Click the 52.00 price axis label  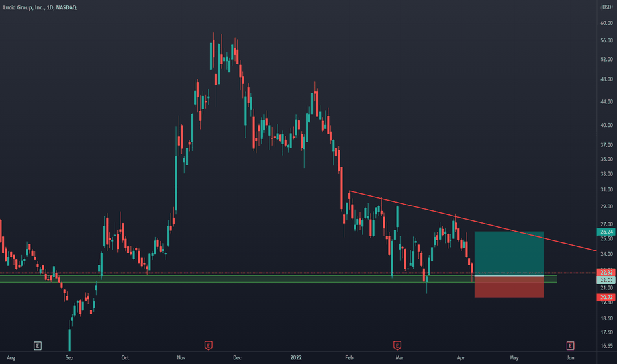606,59
